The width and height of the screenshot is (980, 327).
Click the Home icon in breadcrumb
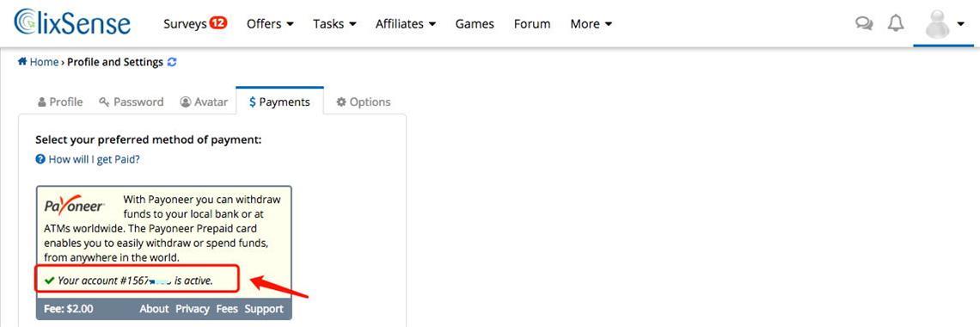click(22, 61)
